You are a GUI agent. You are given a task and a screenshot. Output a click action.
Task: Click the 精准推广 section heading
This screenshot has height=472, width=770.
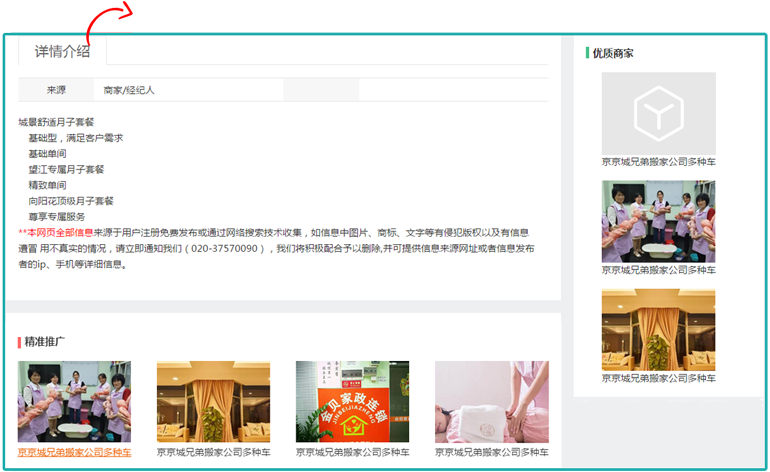point(45,342)
